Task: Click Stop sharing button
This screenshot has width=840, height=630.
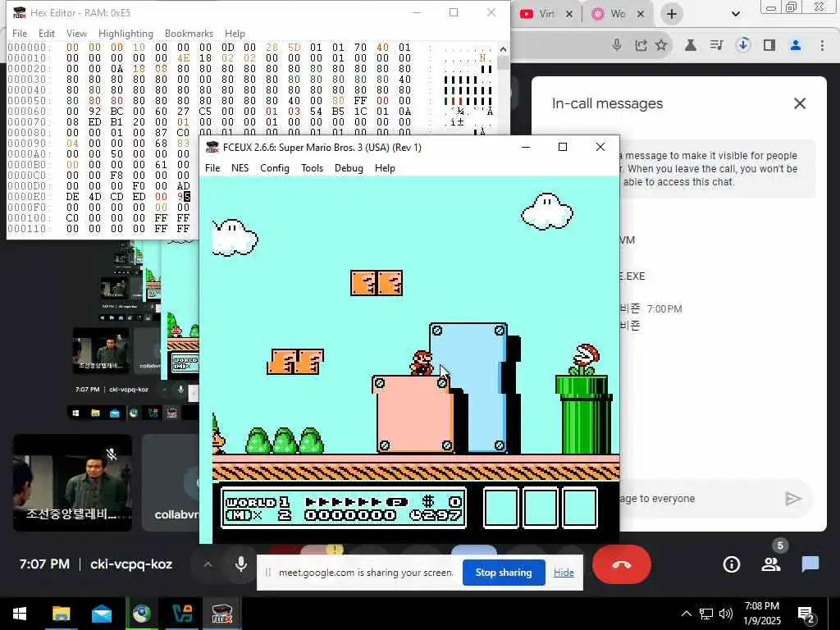Action: pyautogui.click(x=504, y=573)
